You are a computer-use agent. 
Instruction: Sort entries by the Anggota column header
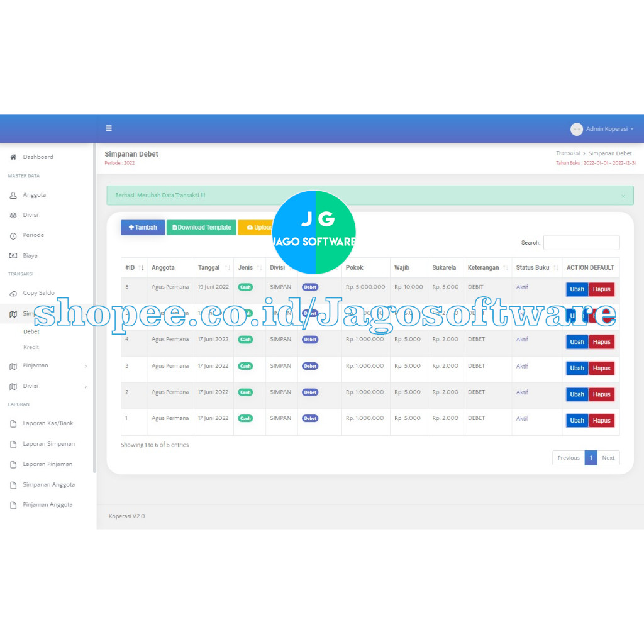pyautogui.click(x=162, y=267)
